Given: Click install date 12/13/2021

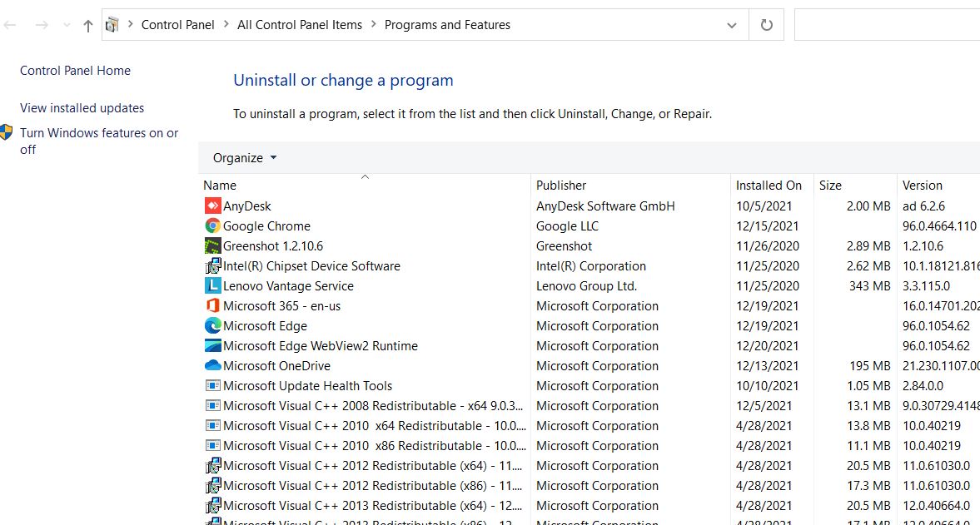Looking at the screenshot, I should 767,366.
